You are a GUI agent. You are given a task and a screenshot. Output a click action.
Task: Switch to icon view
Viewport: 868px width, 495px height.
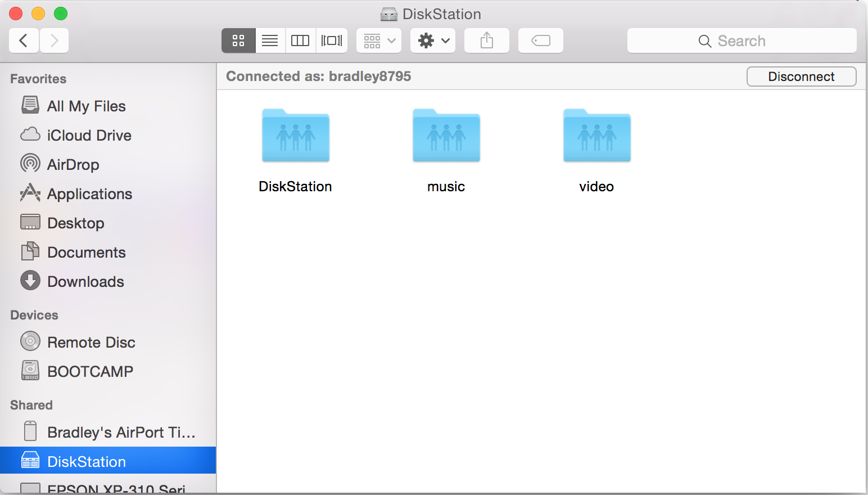[x=238, y=40]
